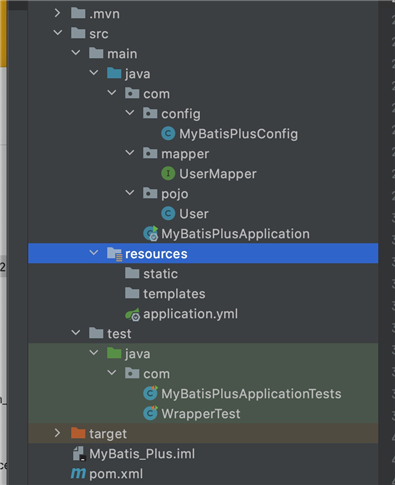Image resolution: width=395 pixels, height=485 pixels.
Task: Collapse the config package
Action: (130, 113)
